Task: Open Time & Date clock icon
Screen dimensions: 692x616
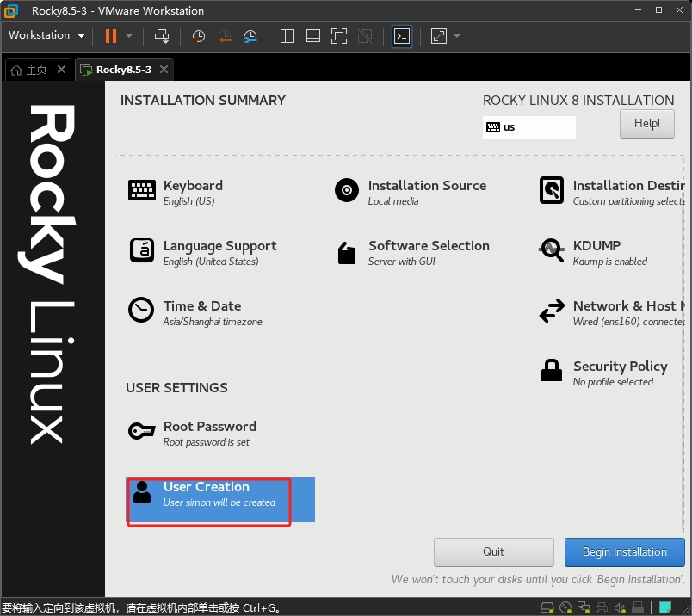Action: (141, 310)
